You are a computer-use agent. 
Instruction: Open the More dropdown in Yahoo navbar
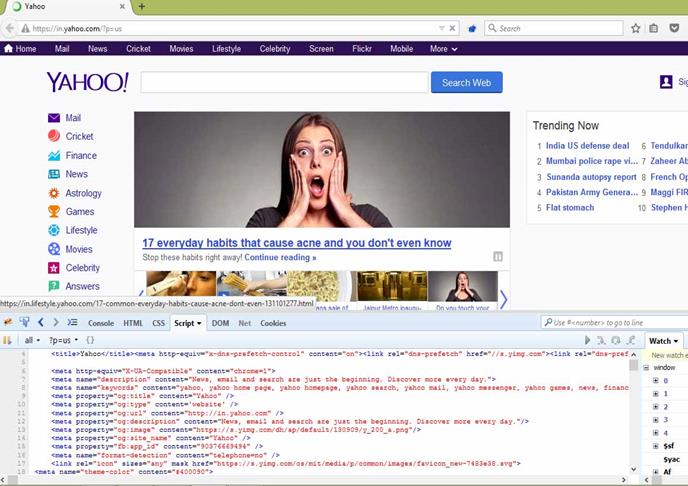pyautogui.click(x=443, y=48)
